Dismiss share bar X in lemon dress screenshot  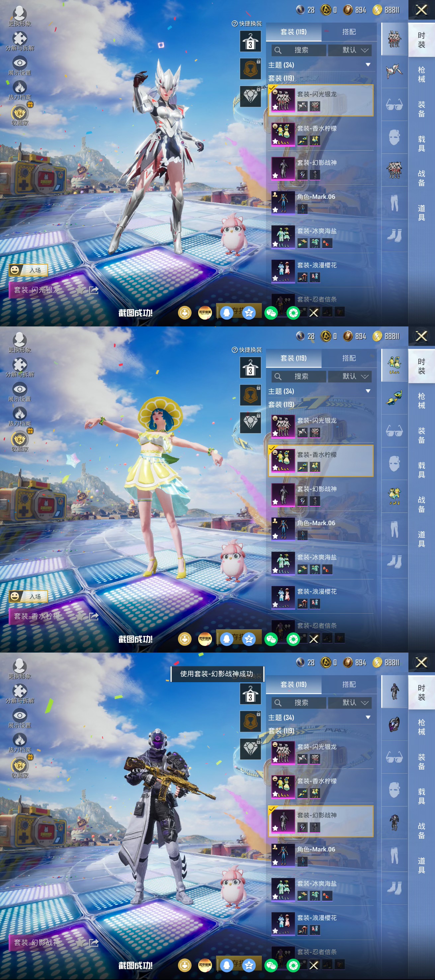point(314,639)
